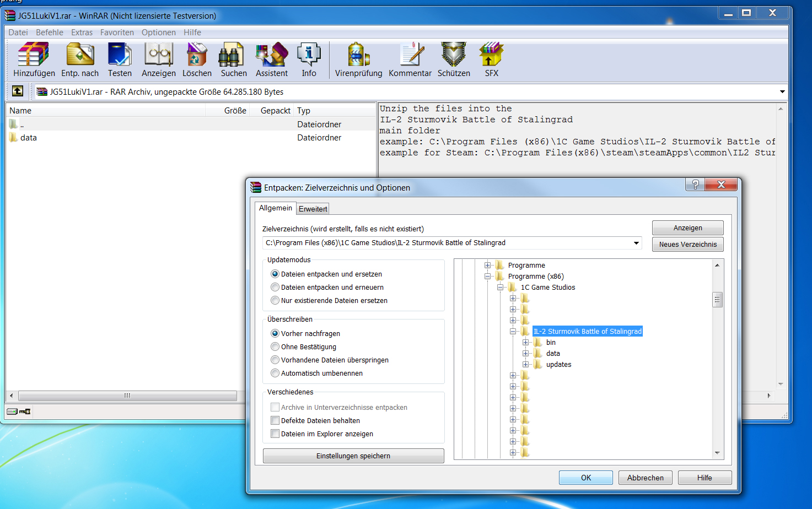
Task: Click the 1C Game Studios folder icon
Action: (x=513, y=287)
